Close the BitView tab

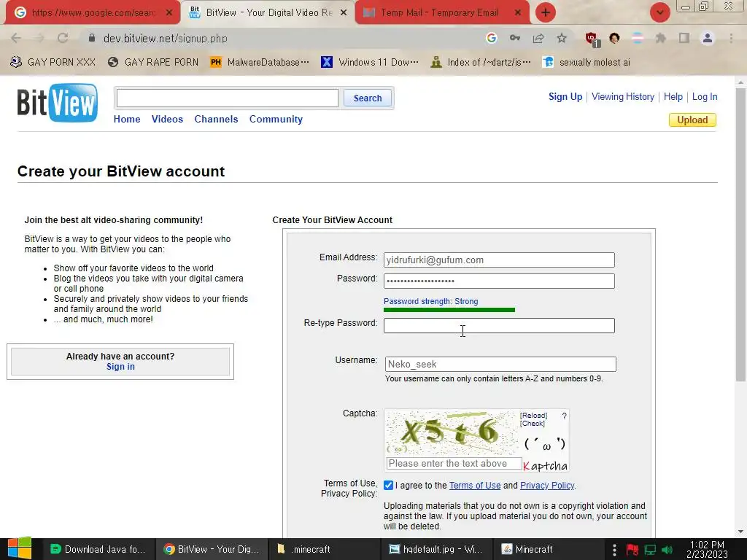344,13
